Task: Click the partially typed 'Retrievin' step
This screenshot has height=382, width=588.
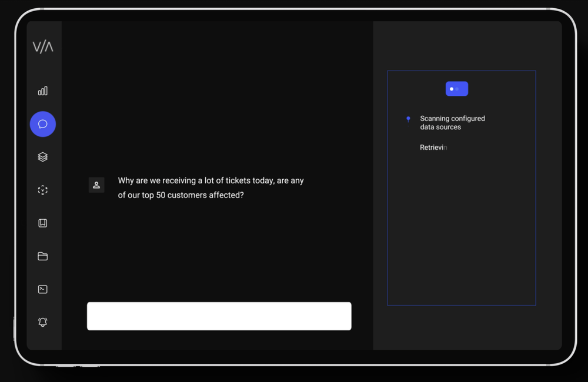Action: 433,148
